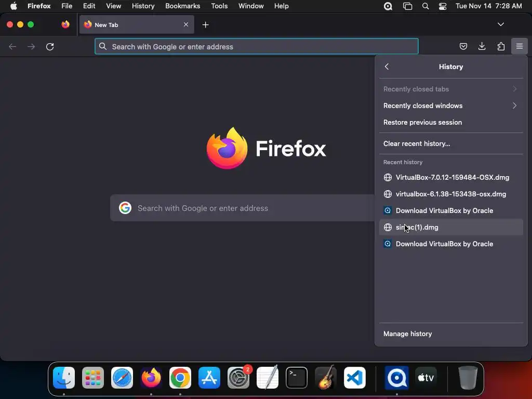Viewport: 532px width, 399px height.
Task: Show the Downloads panel
Action: (482, 46)
